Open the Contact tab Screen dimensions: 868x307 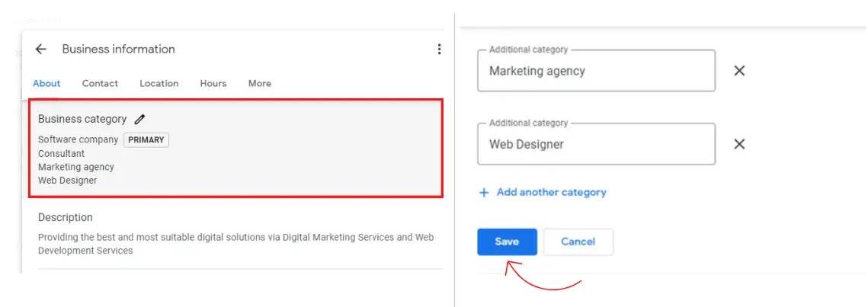pyautogui.click(x=100, y=84)
